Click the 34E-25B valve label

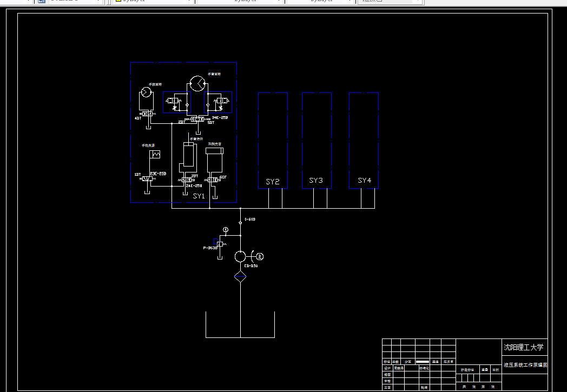coord(220,117)
